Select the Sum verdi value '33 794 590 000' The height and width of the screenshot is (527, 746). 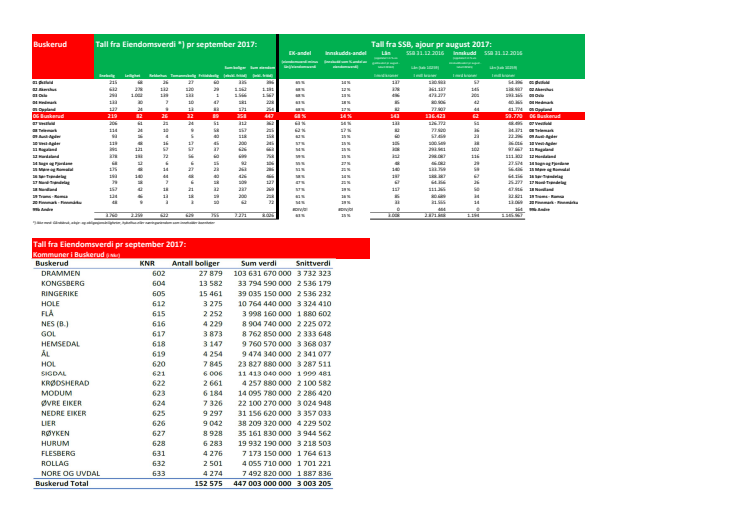pos(265,283)
